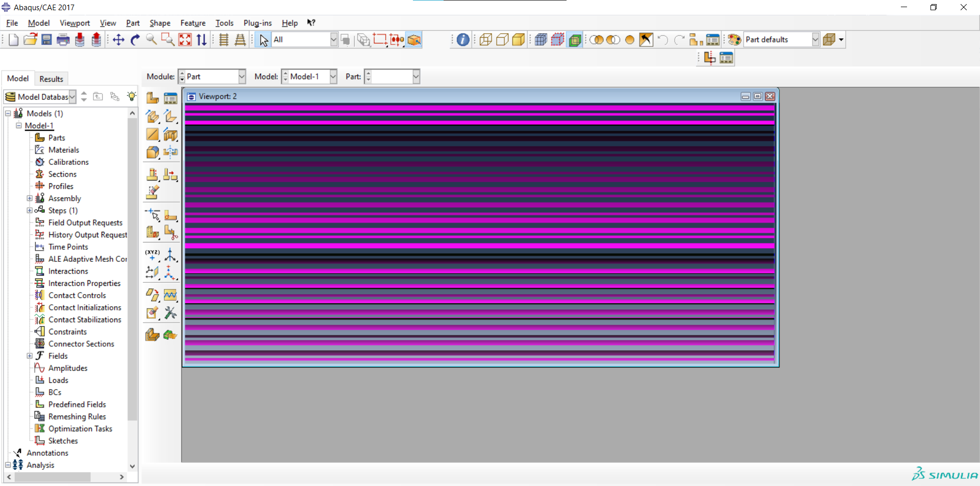
Task: Click the model tree horizontal scrollbar
Action: click(53, 477)
